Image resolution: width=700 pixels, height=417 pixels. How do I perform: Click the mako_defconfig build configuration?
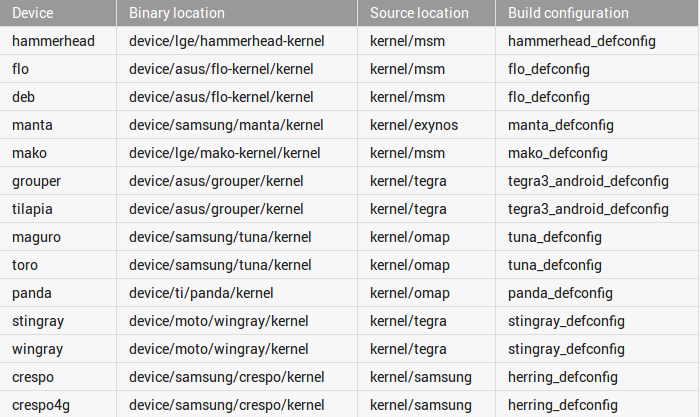tap(558, 153)
